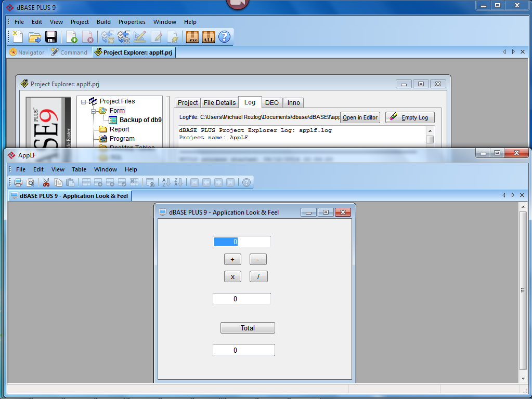Image resolution: width=532 pixels, height=399 pixels.
Task: Click the abandon row icon with X
Action: point(134,182)
